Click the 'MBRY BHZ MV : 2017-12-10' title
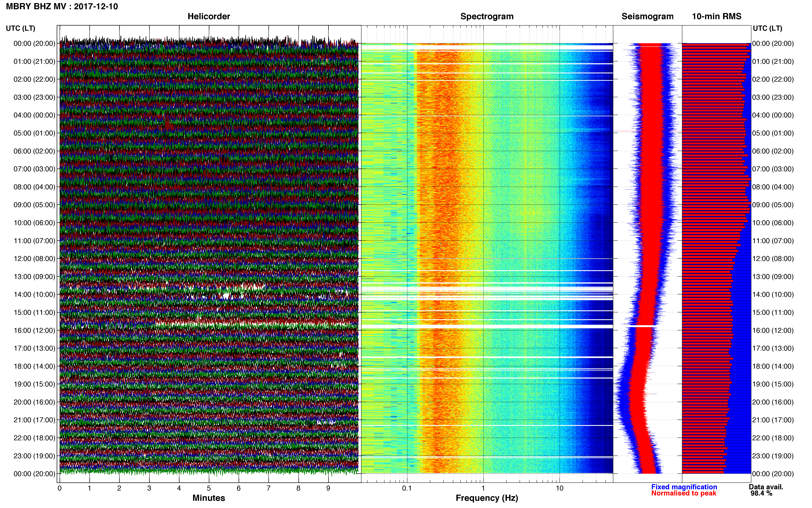Viewport: 812px width, 508px height. click(x=62, y=6)
